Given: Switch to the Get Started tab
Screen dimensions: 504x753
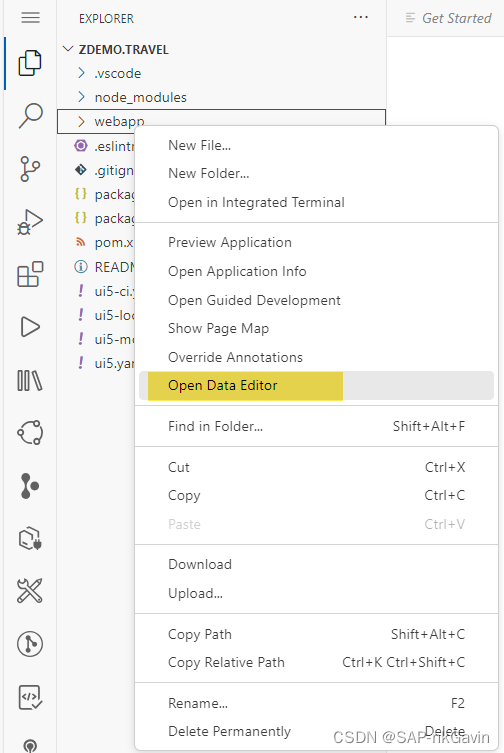Looking at the screenshot, I should pyautogui.click(x=448, y=18).
